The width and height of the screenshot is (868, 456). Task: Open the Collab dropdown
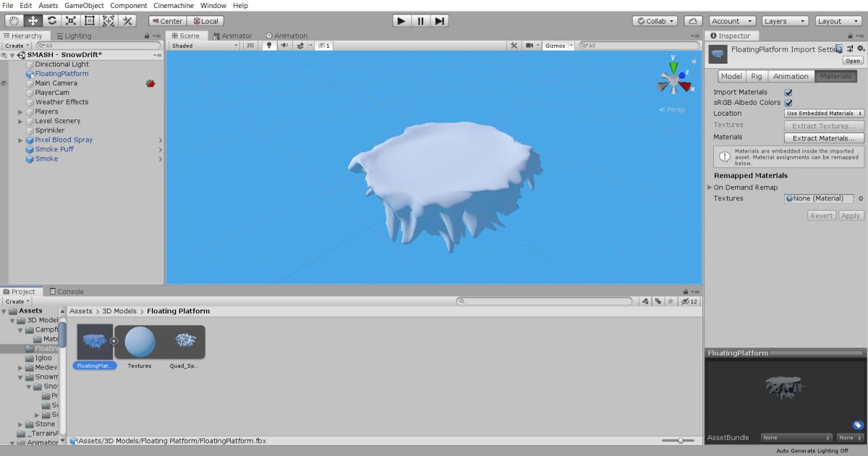click(x=655, y=21)
